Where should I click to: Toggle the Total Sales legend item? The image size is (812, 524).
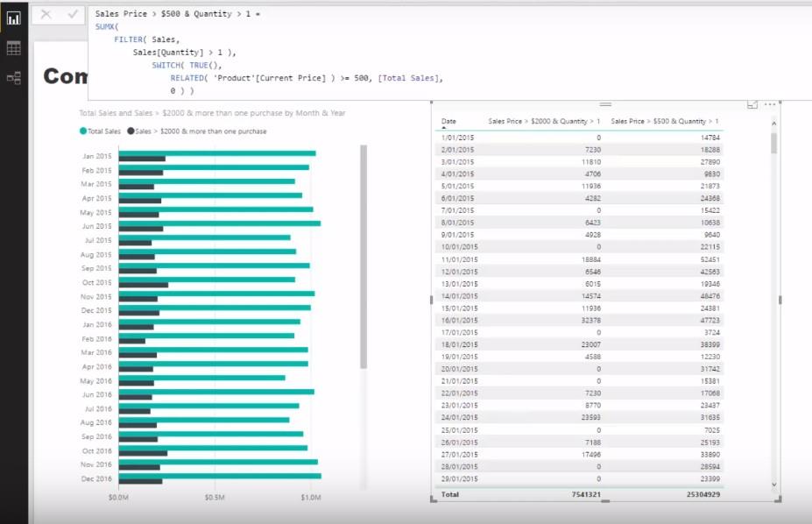[100, 131]
